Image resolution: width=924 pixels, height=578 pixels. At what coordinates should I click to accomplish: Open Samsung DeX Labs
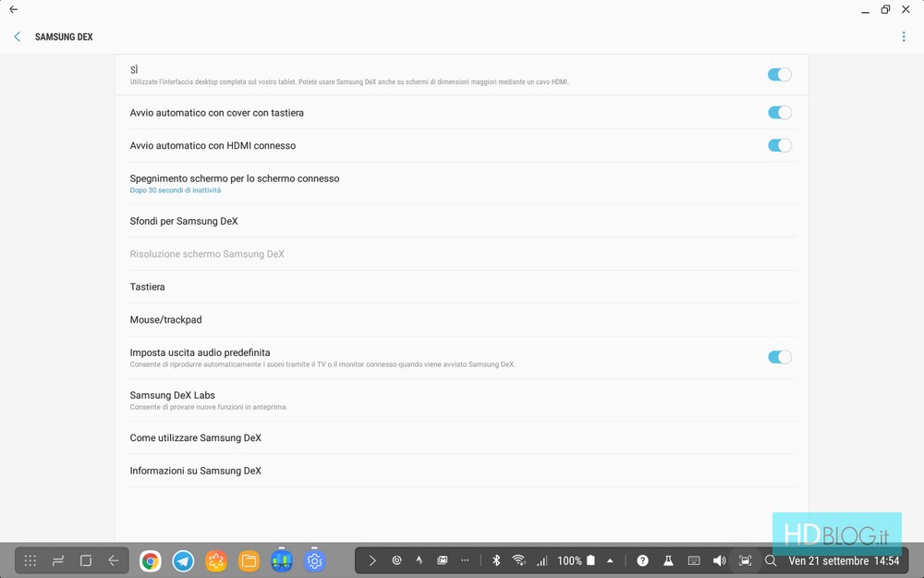coord(461,400)
